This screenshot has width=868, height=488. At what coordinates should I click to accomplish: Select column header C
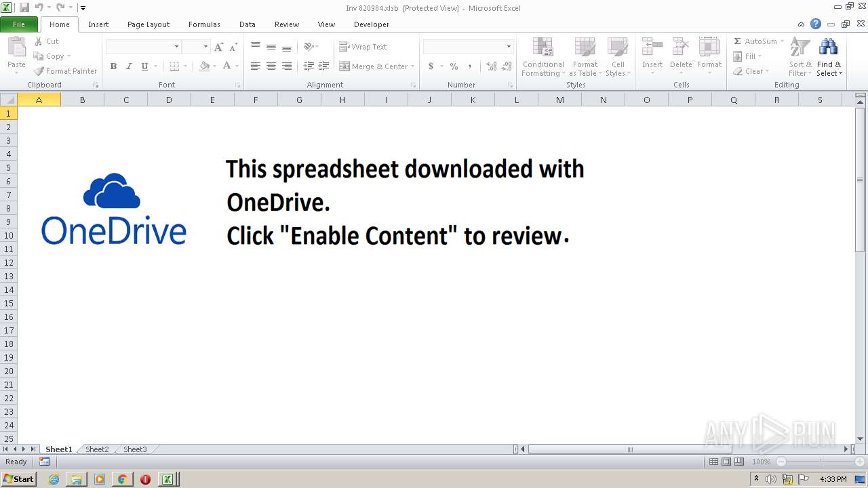pyautogui.click(x=126, y=100)
